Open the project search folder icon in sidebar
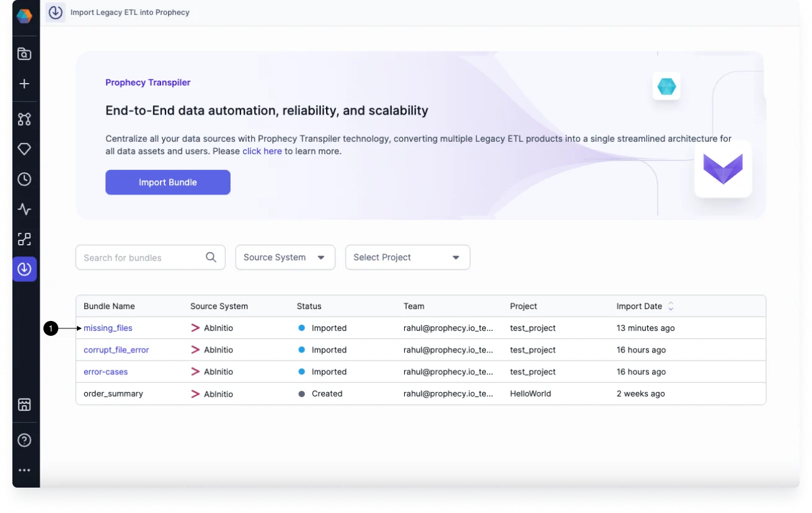This screenshot has width=812, height=513. coord(24,54)
